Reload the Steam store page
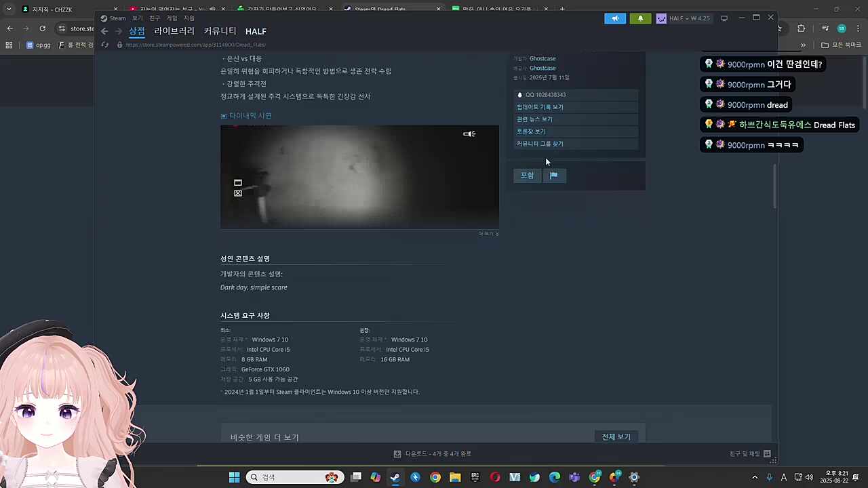The height and width of the screenshot is (488, 868). [105, 45]
